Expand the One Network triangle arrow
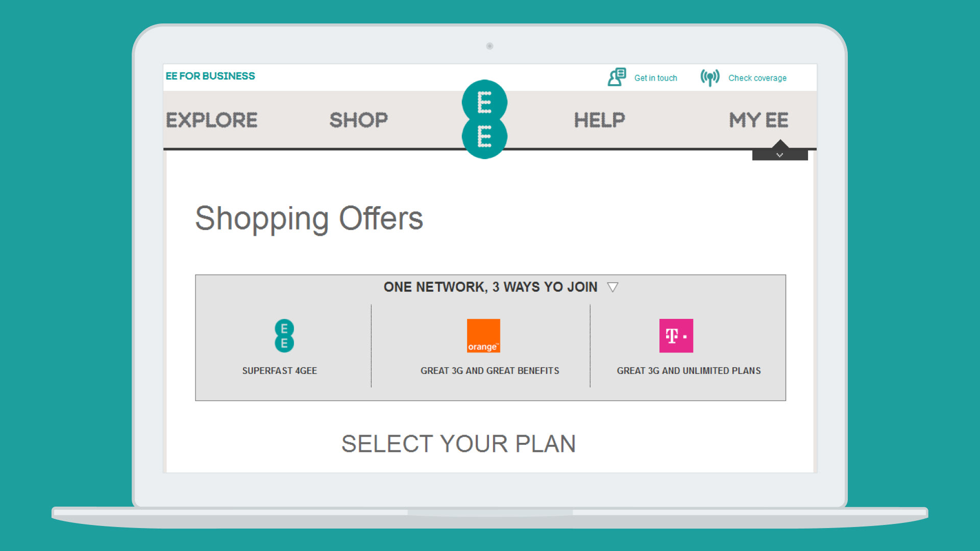 [x=612, y=287]
